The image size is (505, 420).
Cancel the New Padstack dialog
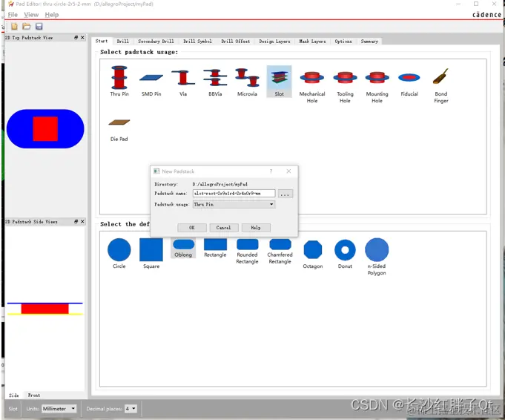223,228
